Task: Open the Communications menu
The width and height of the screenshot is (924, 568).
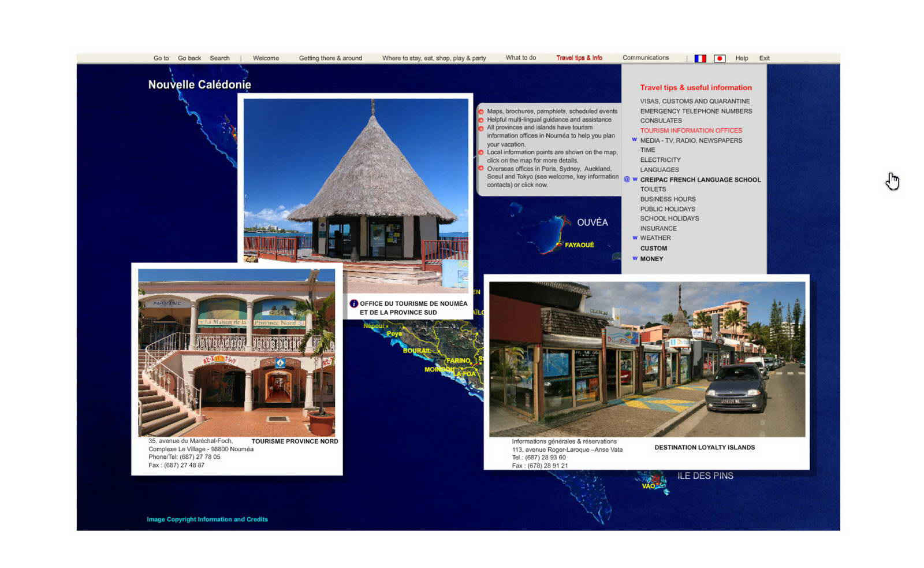Action: coord(646,58)
